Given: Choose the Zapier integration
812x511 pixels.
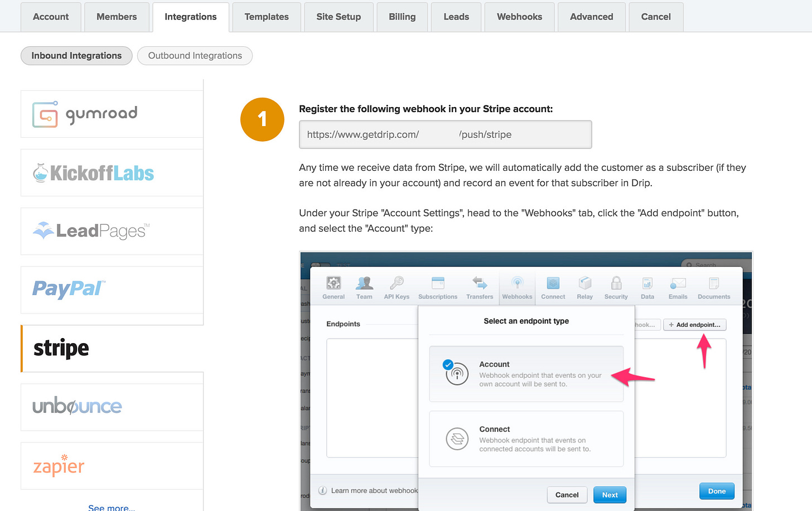Looking at the screenshot, I should tap(112, 465).
